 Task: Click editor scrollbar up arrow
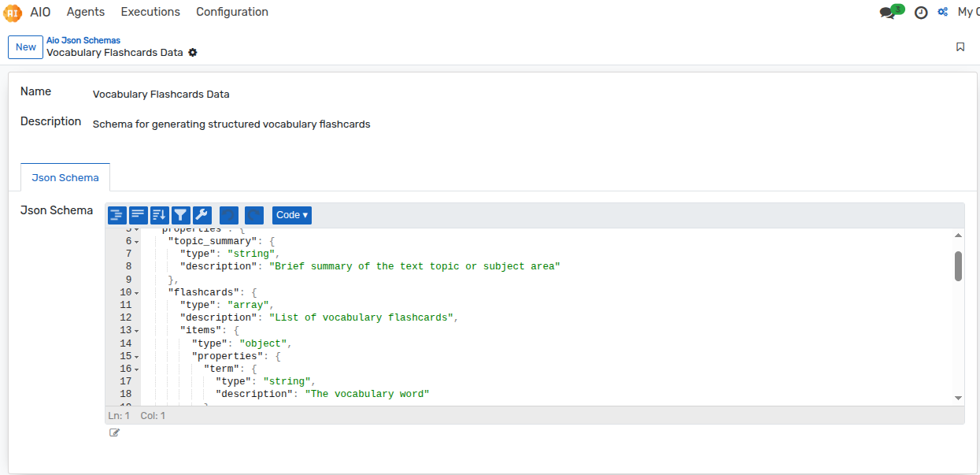[x=958, y=236]
